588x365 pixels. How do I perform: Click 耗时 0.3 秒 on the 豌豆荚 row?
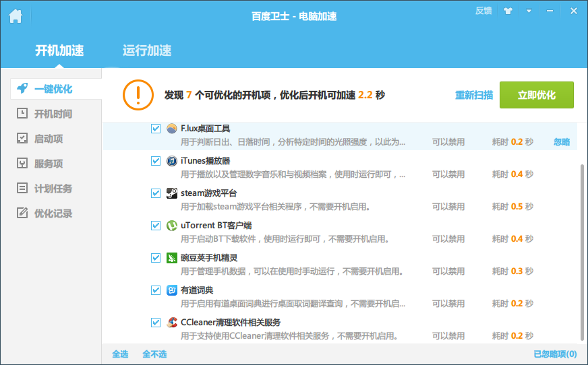point(512,271)
